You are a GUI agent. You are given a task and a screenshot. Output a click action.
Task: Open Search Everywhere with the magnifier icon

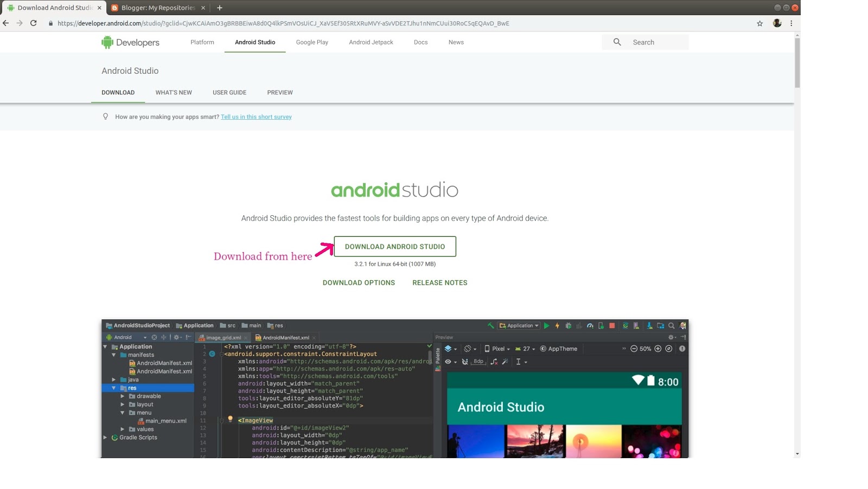click(672, 326)
